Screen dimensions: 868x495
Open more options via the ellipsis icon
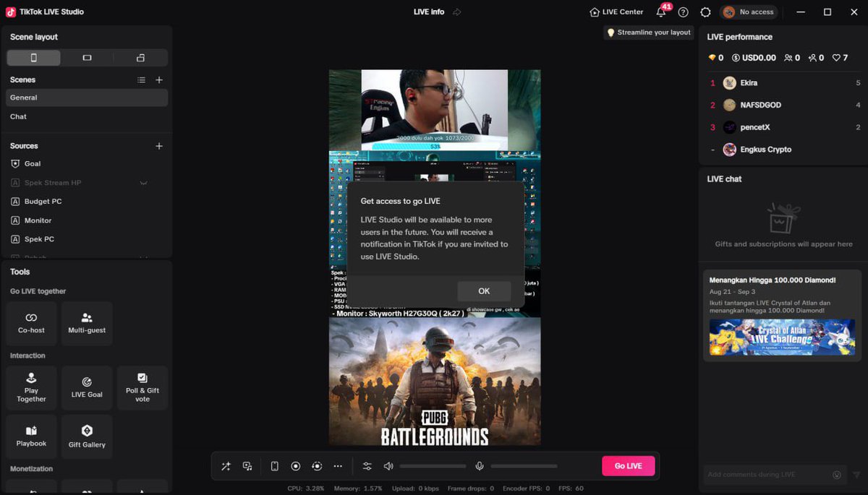click(338, 466)
